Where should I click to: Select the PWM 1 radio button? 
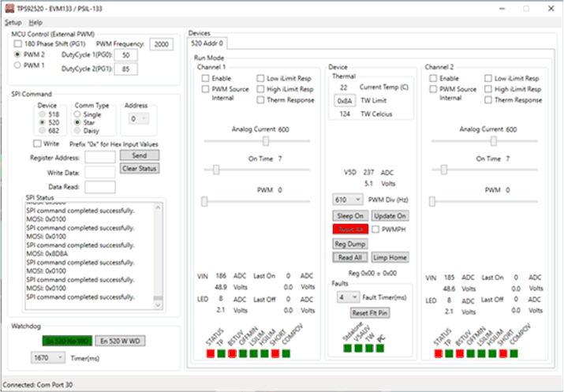pyautogui.click(x=17, y=65)
